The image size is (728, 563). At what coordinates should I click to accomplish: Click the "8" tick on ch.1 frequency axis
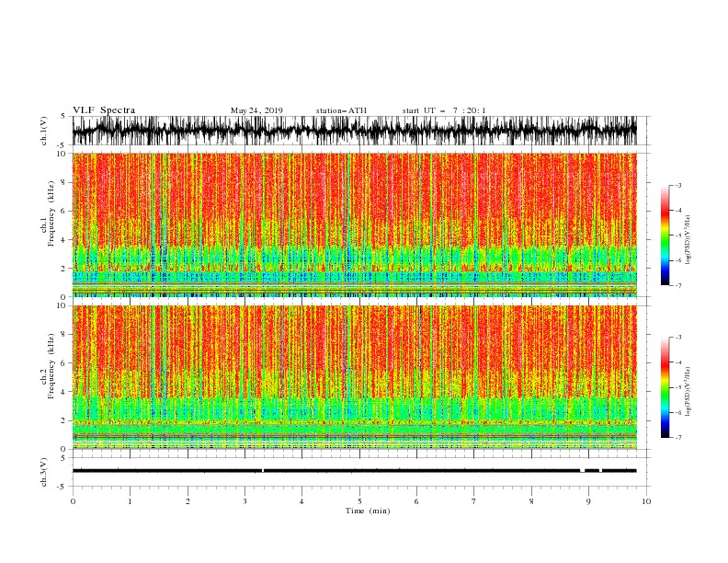tap(63, 182)
